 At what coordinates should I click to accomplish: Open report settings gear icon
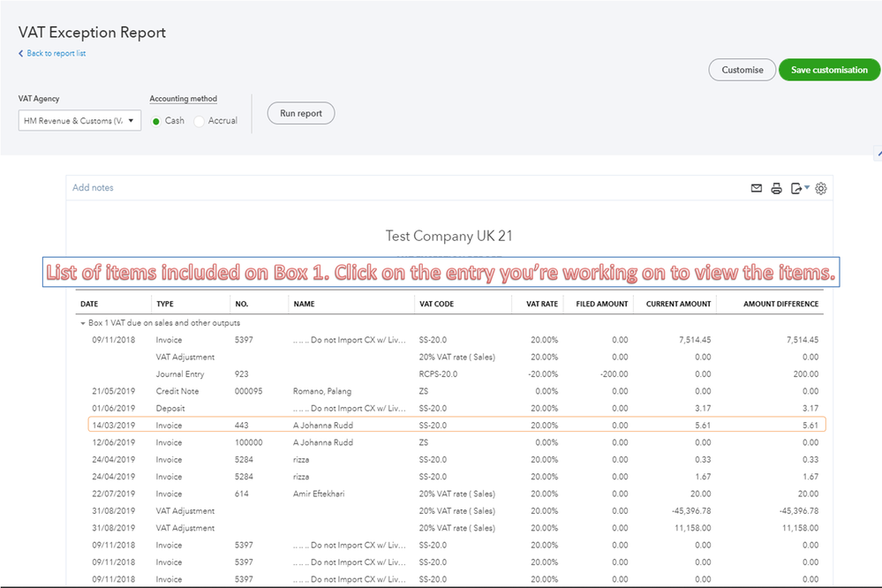pyautogui.click(x=821, y=189)
